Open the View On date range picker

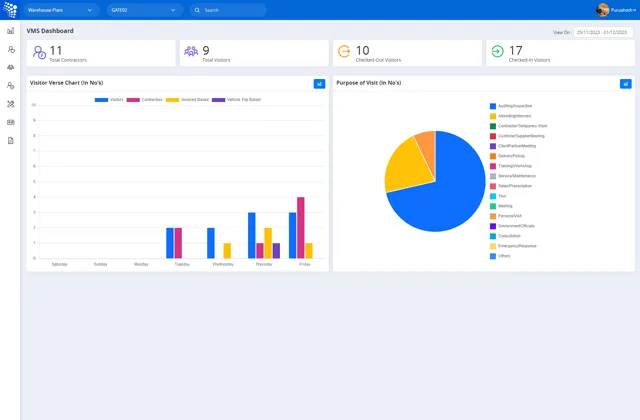coord(603,32)
